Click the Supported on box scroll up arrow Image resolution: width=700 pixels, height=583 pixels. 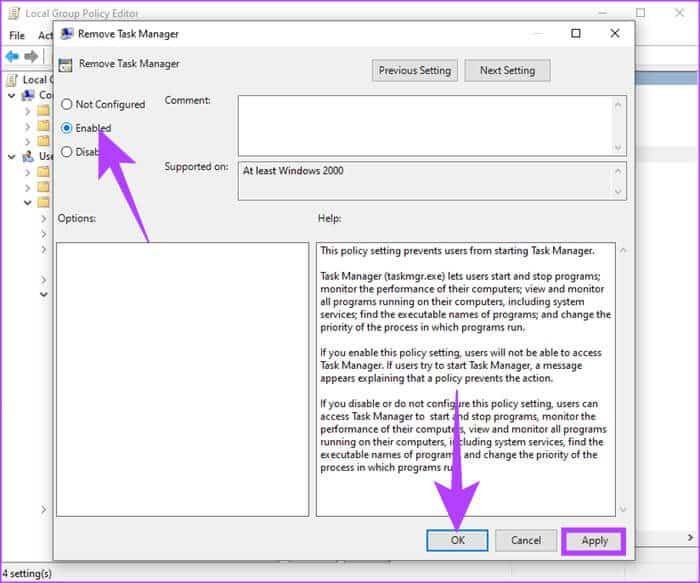pos(618,171)
